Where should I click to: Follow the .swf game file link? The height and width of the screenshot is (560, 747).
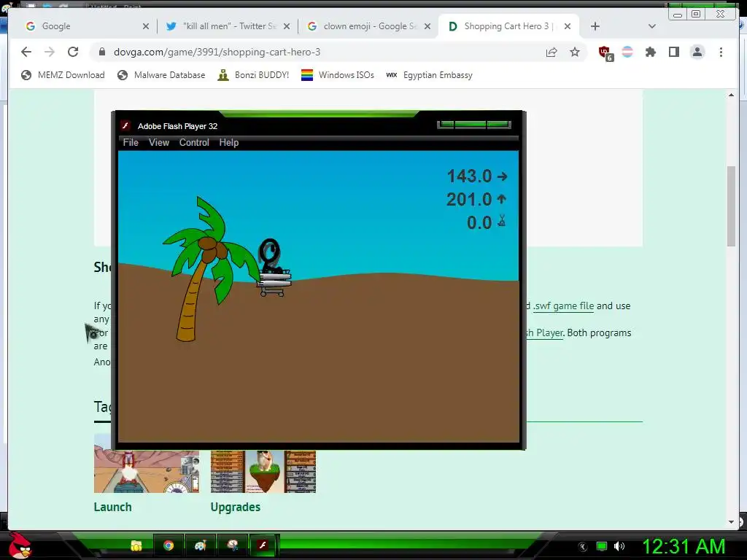(564, 306)
